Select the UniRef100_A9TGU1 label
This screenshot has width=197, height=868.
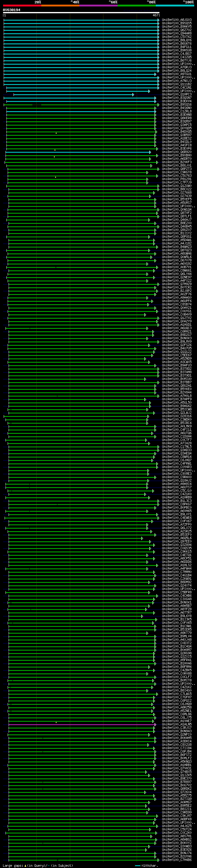pos(177,74)
